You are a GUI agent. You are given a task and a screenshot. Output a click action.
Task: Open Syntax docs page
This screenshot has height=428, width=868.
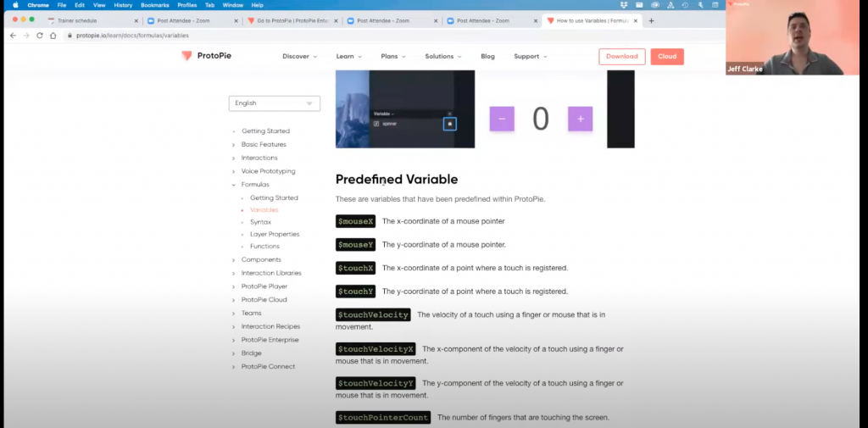[260, 222]
